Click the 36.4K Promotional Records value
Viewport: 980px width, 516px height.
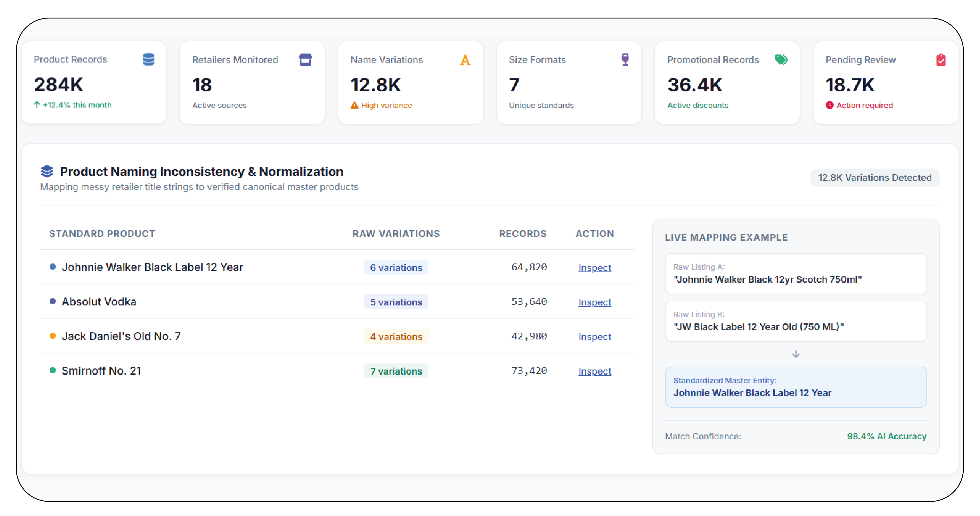point(695,85)
